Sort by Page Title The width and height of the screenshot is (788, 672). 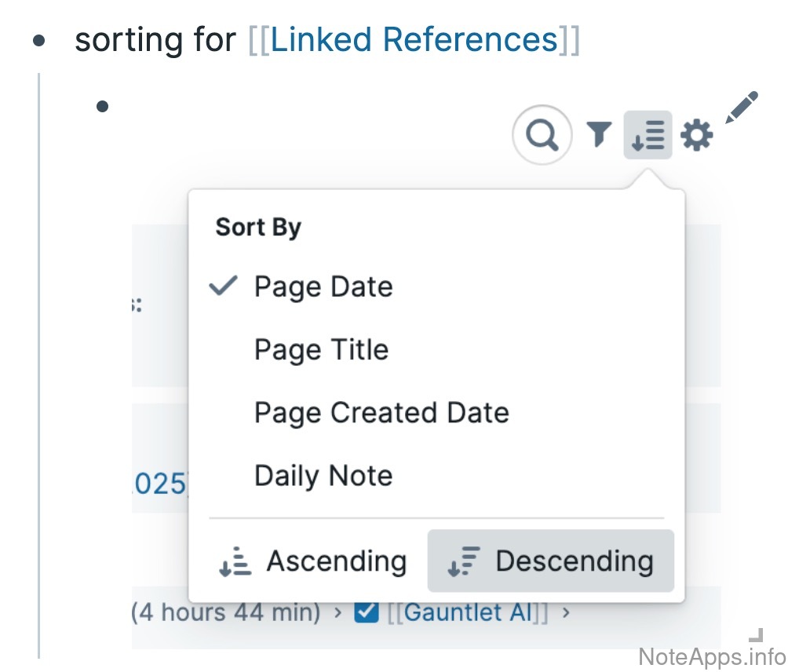click(321, 349)
